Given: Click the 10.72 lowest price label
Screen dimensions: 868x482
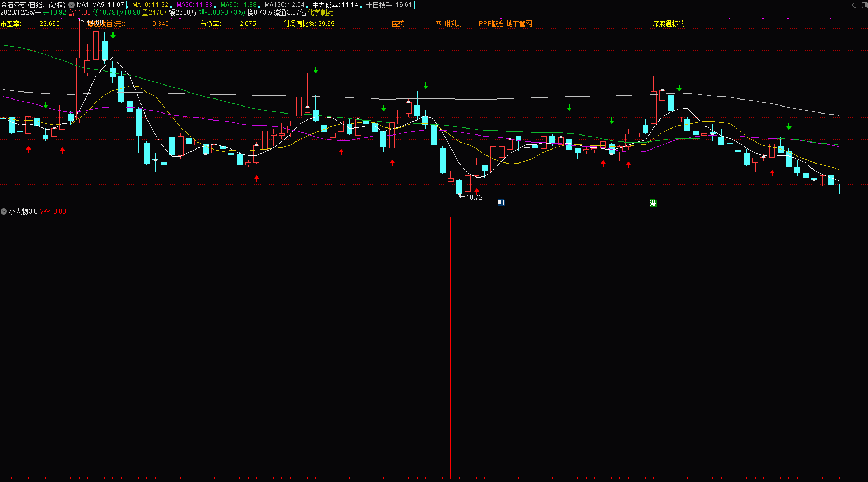Looking at the screenshot, I should coord(474,197).
